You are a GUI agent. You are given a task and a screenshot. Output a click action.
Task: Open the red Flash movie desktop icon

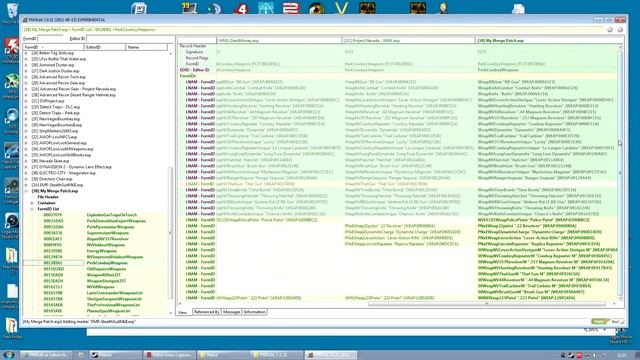pos(11,47)
